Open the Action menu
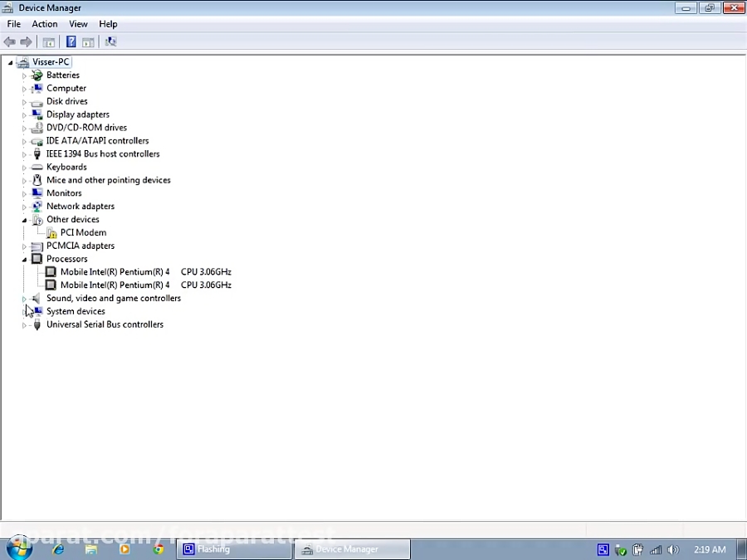 44,23
